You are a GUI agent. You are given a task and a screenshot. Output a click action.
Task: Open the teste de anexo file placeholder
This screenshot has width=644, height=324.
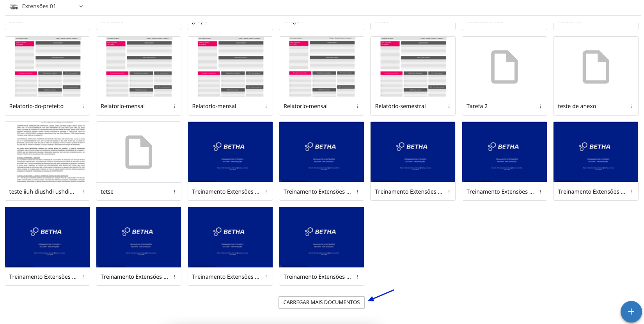click(596, 67)
